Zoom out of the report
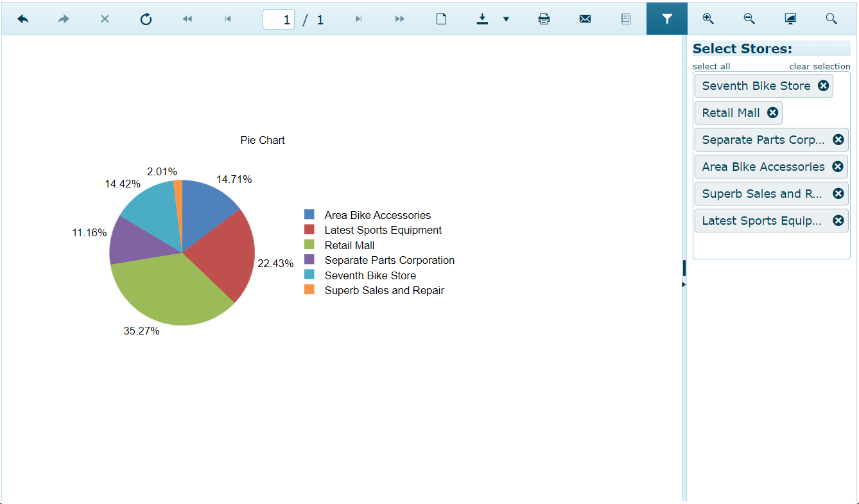The image size is (859, 504). 749,19
